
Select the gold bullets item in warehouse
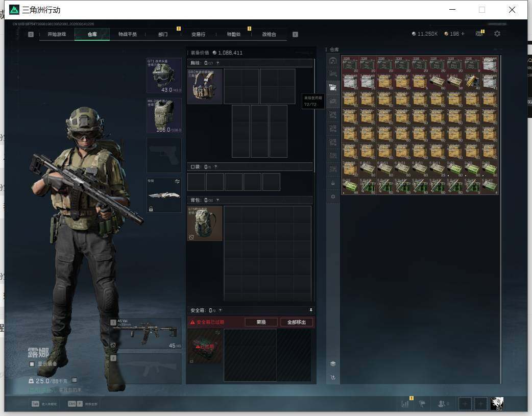click(x=472, y=82)
